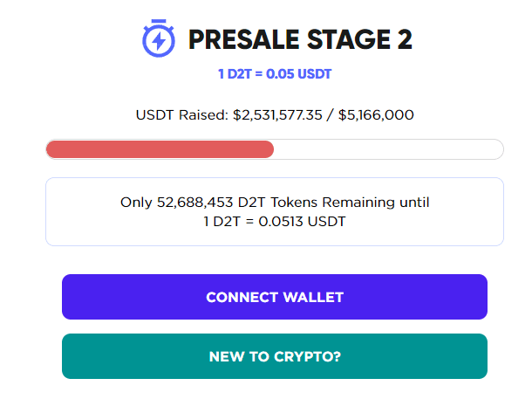
Task: Click the slash between raised and target amounts
Action: click(x=330, y=115)
